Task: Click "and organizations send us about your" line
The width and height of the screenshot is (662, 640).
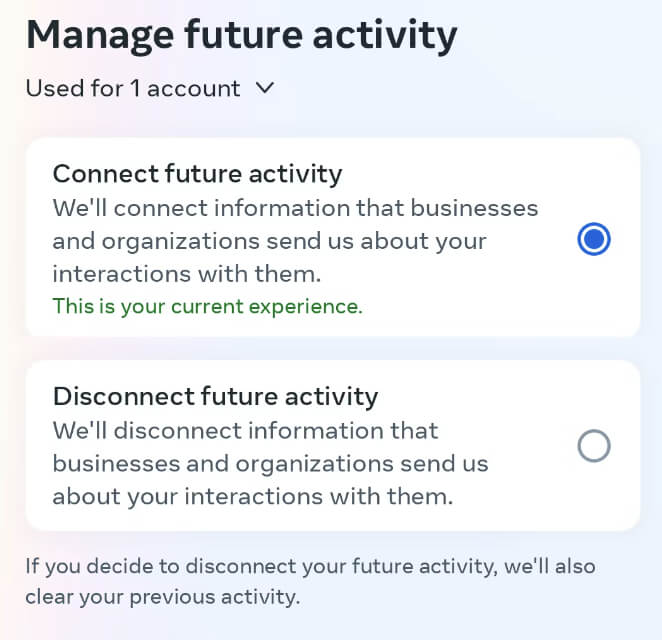Action: coord(269,241)
